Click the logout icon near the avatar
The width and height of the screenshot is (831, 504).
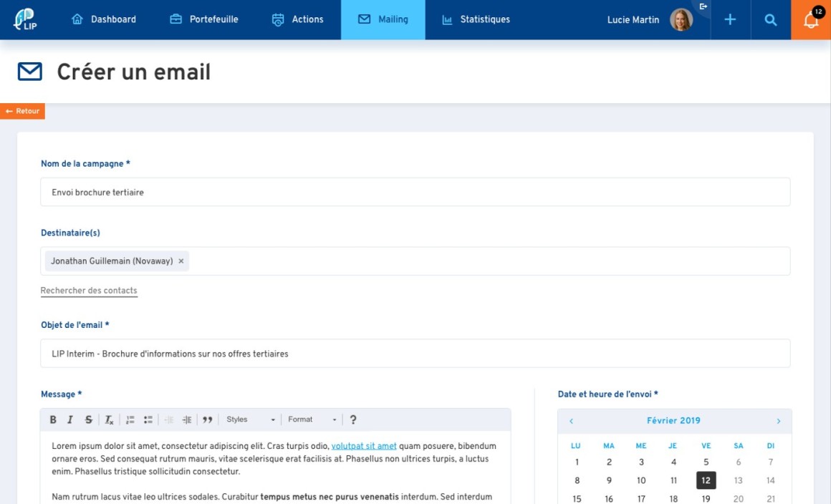pyautogui.click(x=703, y=6)
